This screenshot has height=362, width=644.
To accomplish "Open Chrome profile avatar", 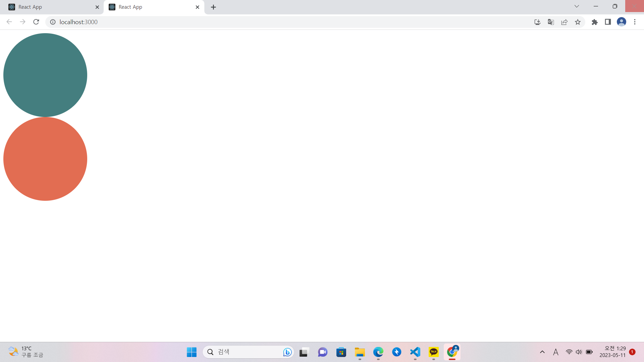I will coord(621,22).
